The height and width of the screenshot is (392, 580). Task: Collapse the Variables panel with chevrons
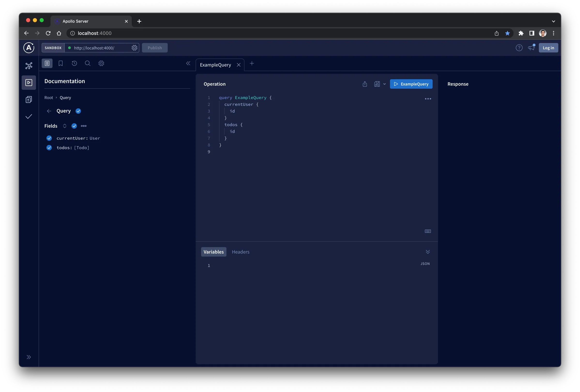pos(428,252)
